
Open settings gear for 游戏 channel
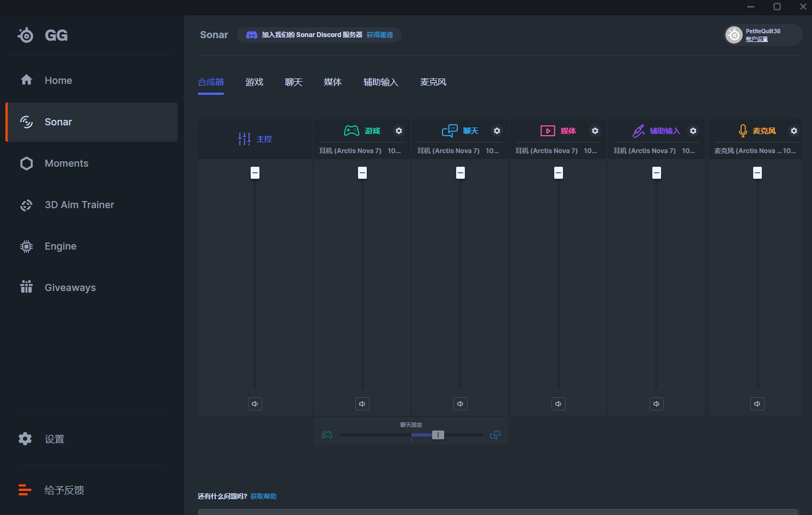point(399,131)
